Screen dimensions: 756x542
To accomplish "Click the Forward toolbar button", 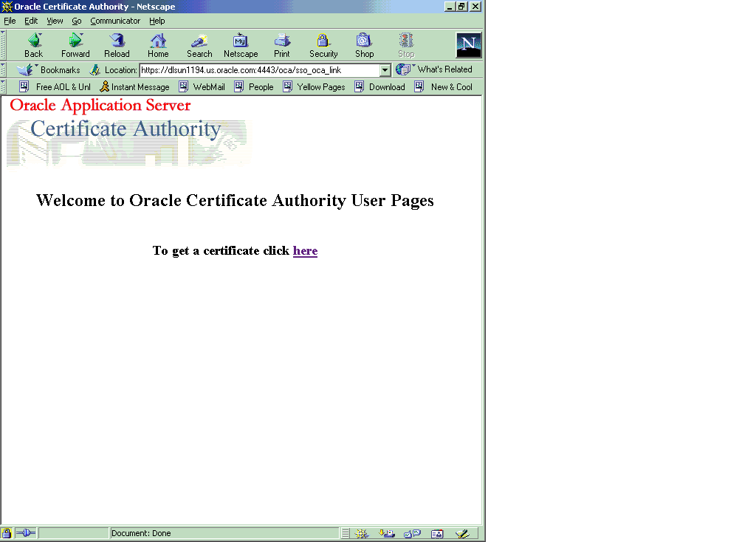I will [75, 45].
